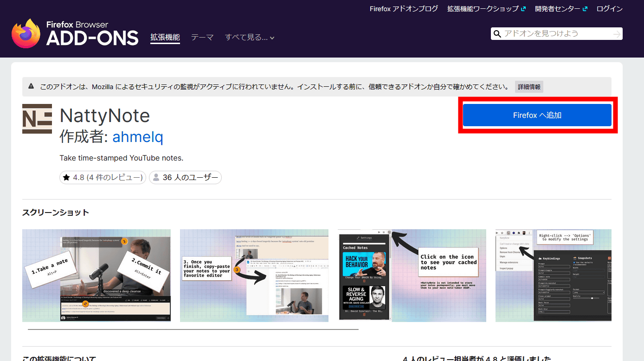Click external link icon beside 開発者センター
Viewport: 644px width, 361px height.
point(585,9)
